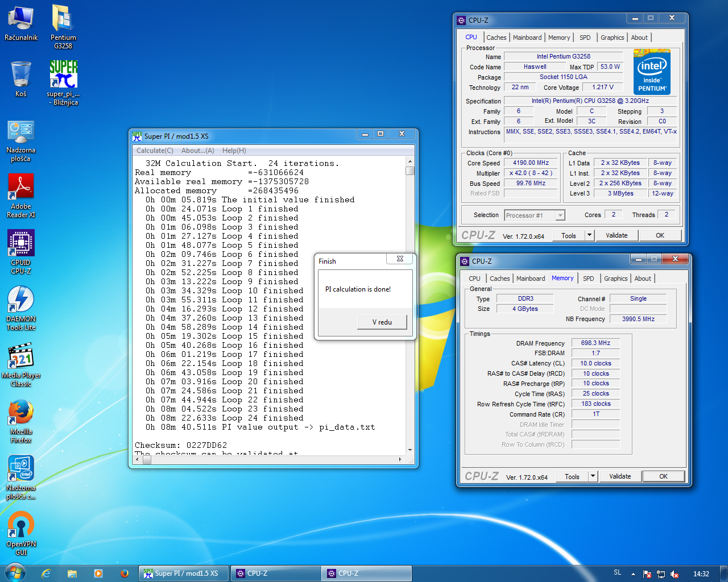Select Graphics tab in top CPU-Z window
Viewport: 728px width, 582px height.
[x=613, y=38]
